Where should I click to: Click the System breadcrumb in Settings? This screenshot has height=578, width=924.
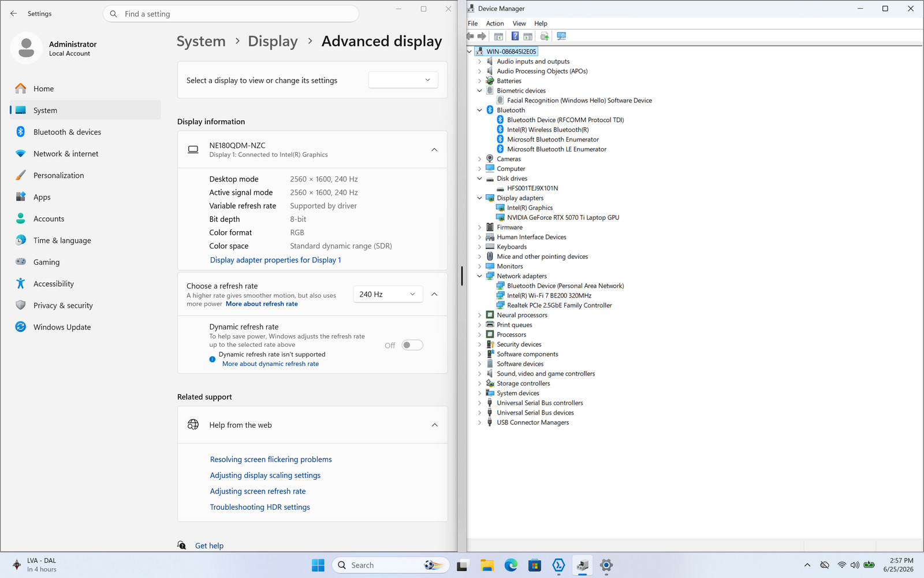tap(201, 41)
